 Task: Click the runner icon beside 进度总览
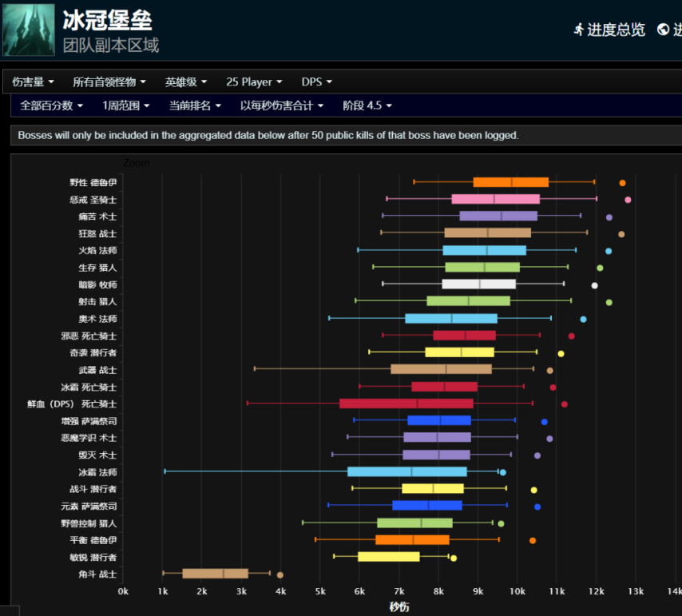click(x=578, y=29)
